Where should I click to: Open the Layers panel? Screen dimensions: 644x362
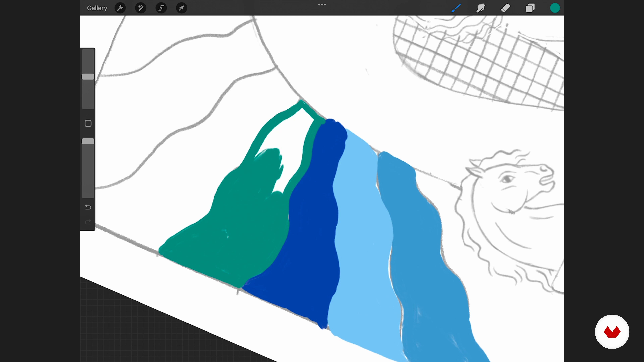(530, 8)
